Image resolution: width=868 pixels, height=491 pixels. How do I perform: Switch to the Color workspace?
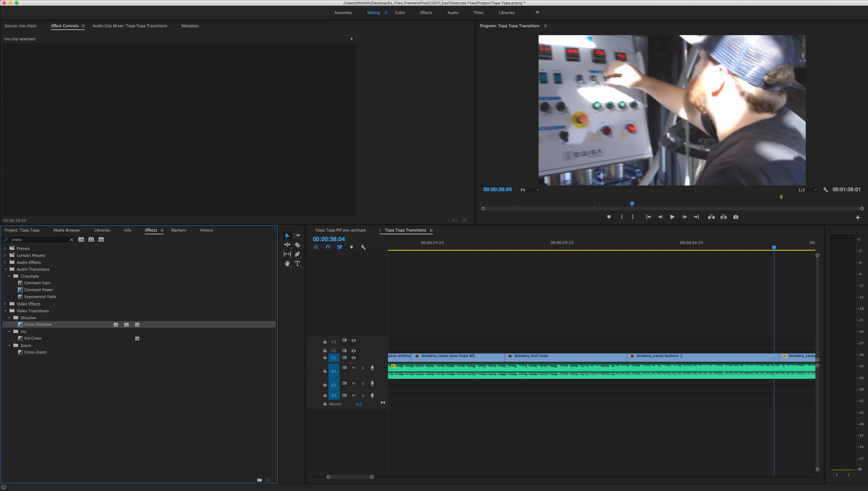click(400, 12)
